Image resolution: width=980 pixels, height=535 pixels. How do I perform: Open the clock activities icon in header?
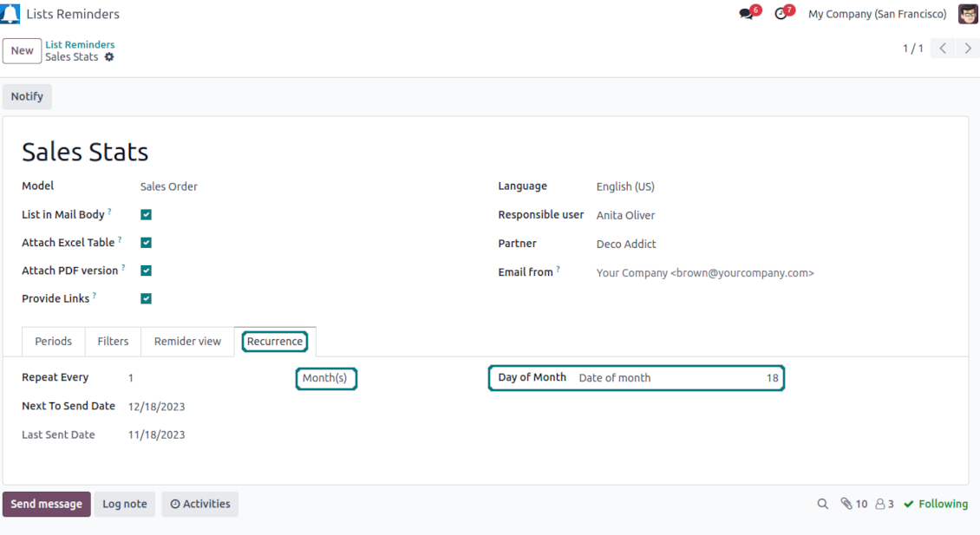click(x=781, y=14)
